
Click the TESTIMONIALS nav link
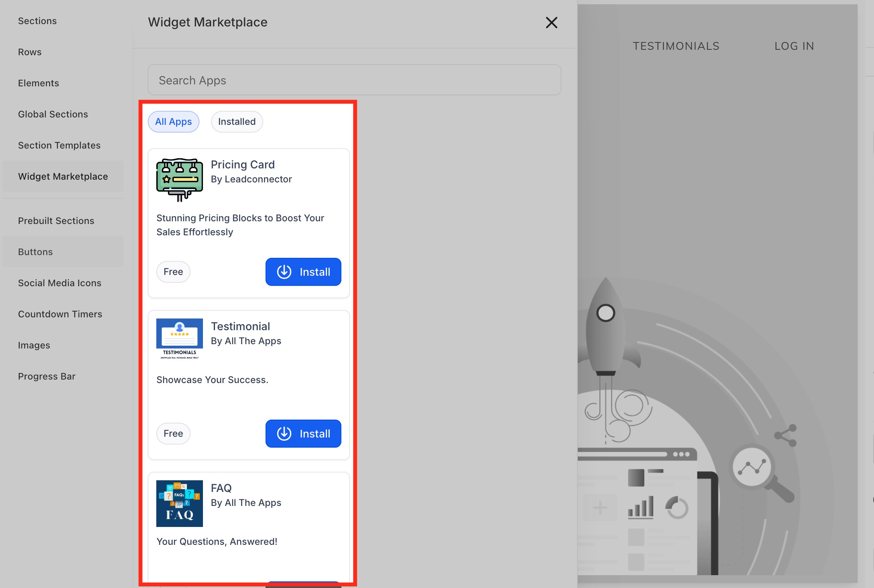tap(676, 46)
